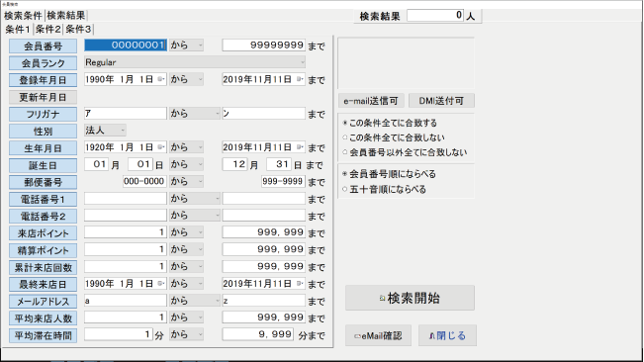Screen dimensions: 644x362
Task: Click the 更新年月日 label button
Action: [44, 97]
